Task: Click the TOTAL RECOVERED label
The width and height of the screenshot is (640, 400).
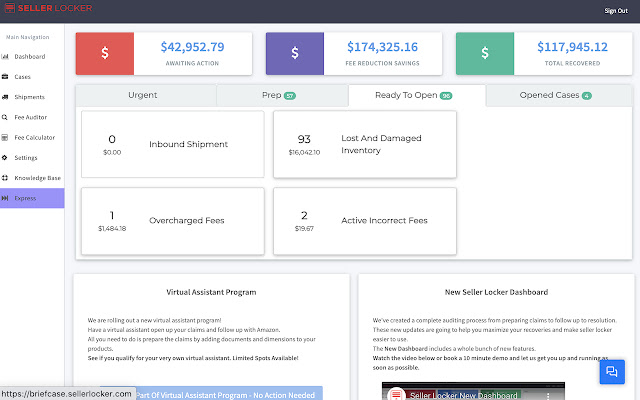Action: [572, 63]
